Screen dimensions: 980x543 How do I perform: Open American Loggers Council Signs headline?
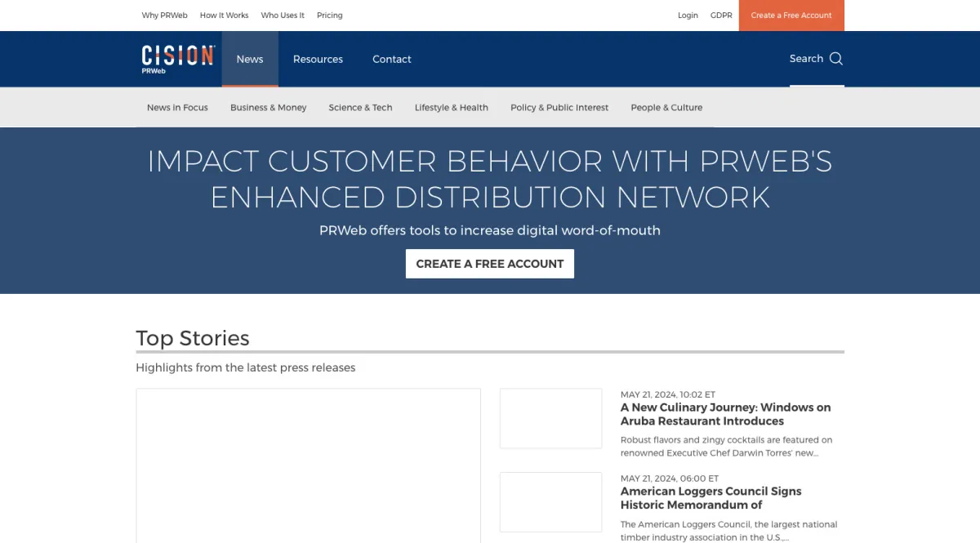point(710,498)
